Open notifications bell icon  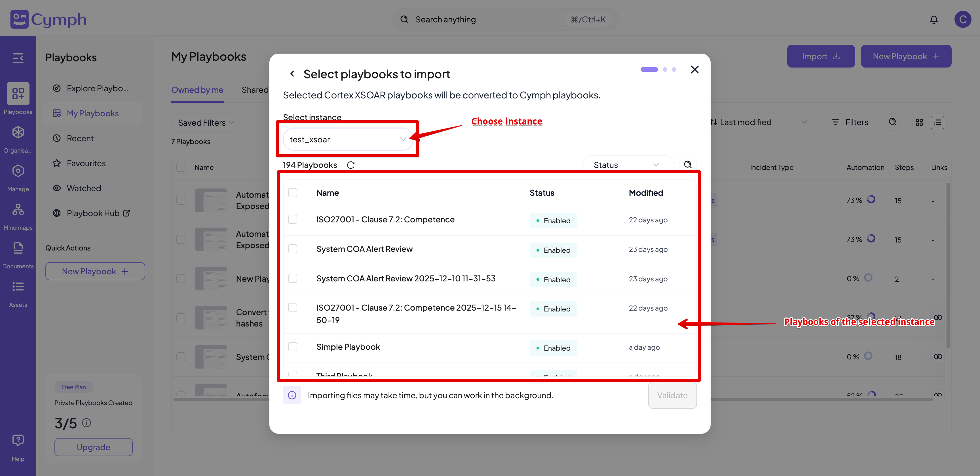(x=934, y=19)
